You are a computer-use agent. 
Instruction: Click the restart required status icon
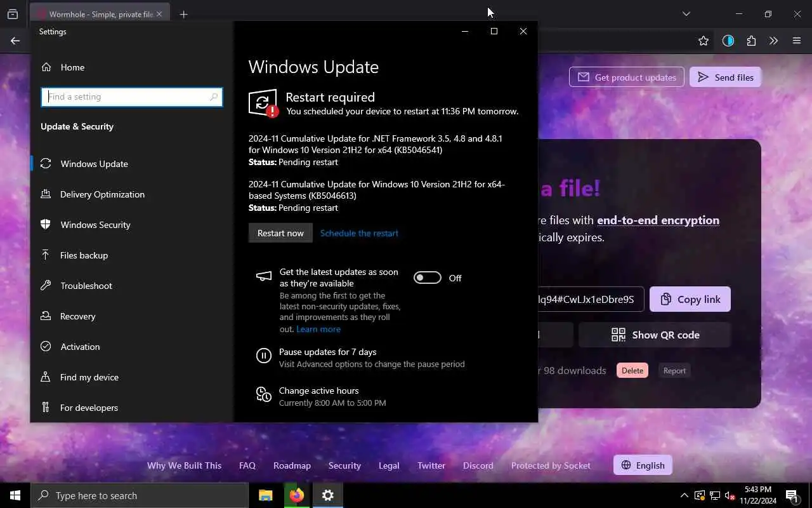263,103
